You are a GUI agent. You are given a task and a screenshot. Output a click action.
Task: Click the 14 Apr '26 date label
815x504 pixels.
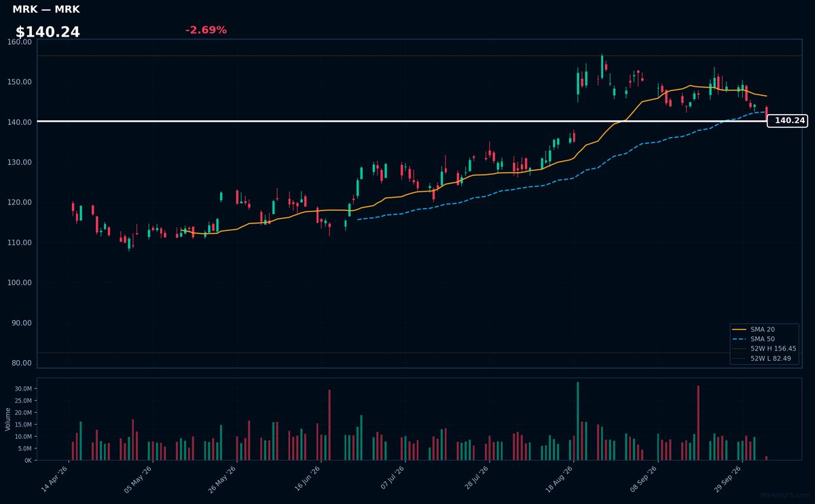coord(55,480)
